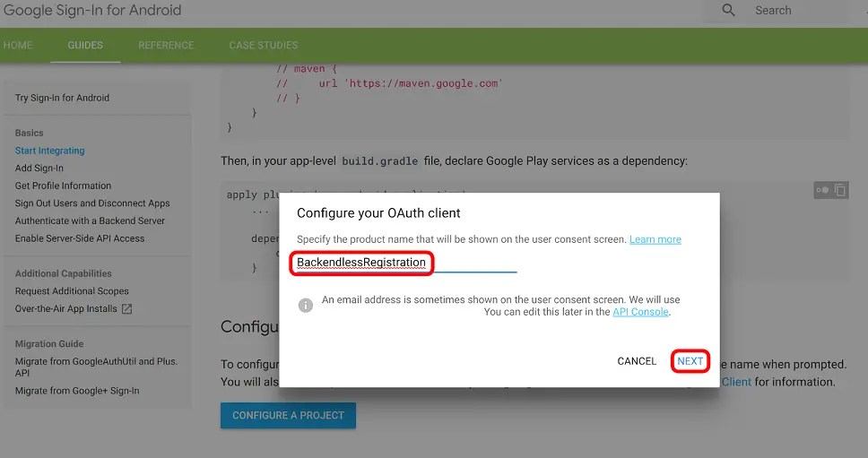Open Authenticate with a Backend Server

[90, 220]
